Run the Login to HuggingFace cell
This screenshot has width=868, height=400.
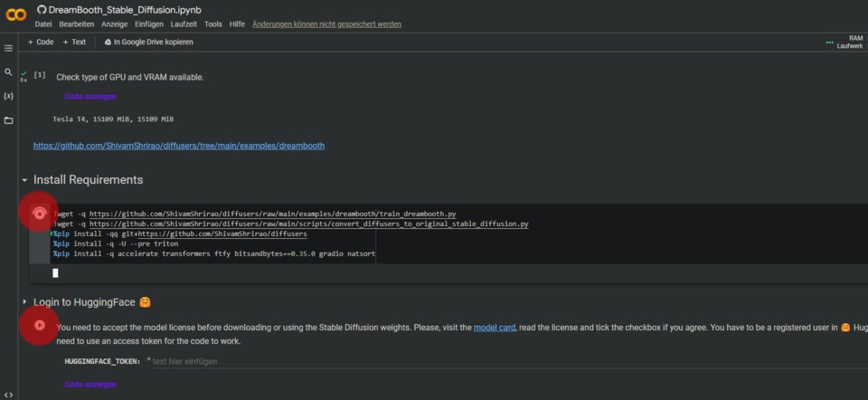39,325
